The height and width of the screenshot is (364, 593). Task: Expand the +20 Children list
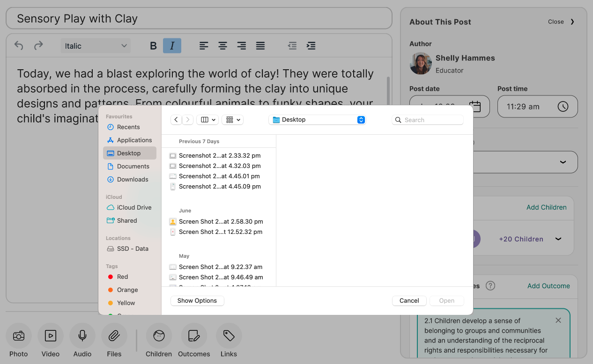point(558,239)
